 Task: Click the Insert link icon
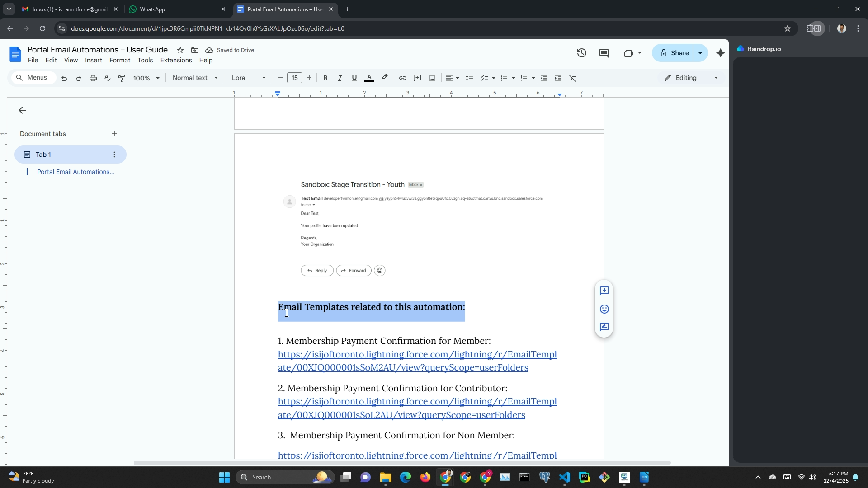(x=402, y=78)
